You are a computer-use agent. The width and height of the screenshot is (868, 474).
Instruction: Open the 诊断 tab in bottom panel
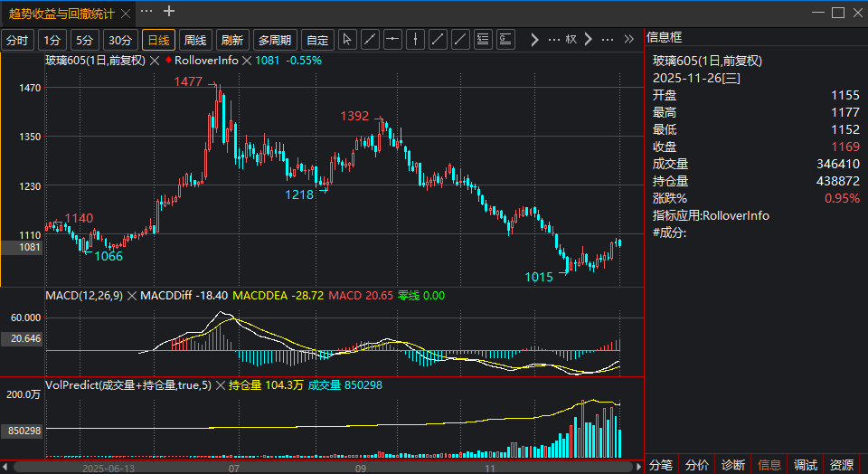pyautogui.click(x=733, y=465)
